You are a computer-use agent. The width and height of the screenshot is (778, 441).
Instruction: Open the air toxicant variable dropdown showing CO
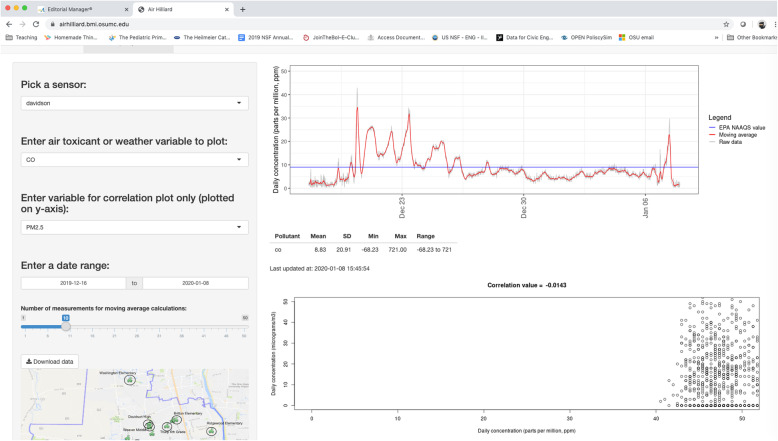click(135, 159)
